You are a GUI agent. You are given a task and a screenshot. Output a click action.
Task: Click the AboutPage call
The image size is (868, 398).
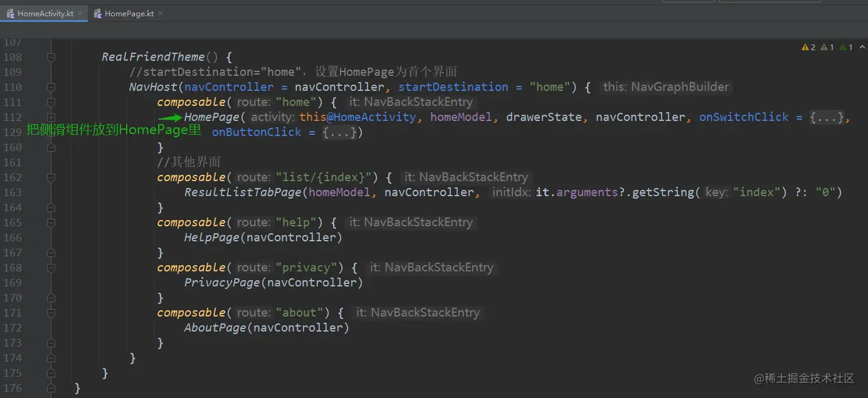click(x=215, y=328)
